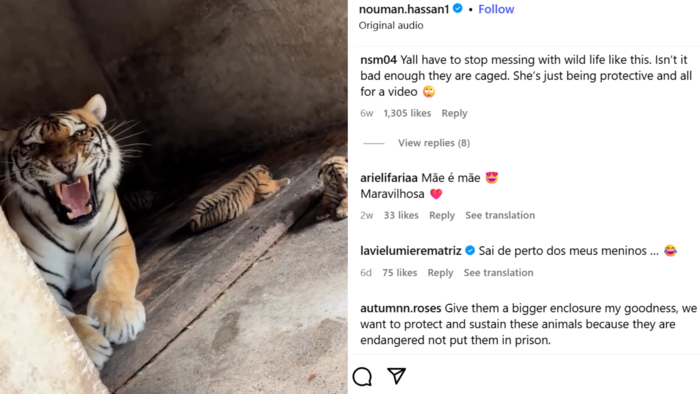Show 1,305 likes on nsm04 comment
This screenshot has height=394, width=700.
407,113
